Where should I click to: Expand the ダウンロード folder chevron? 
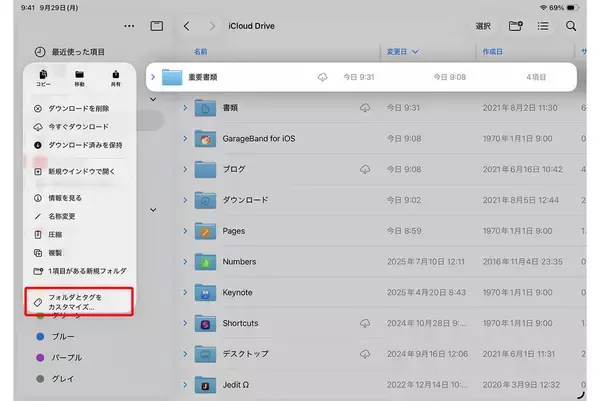coord(185,200)
